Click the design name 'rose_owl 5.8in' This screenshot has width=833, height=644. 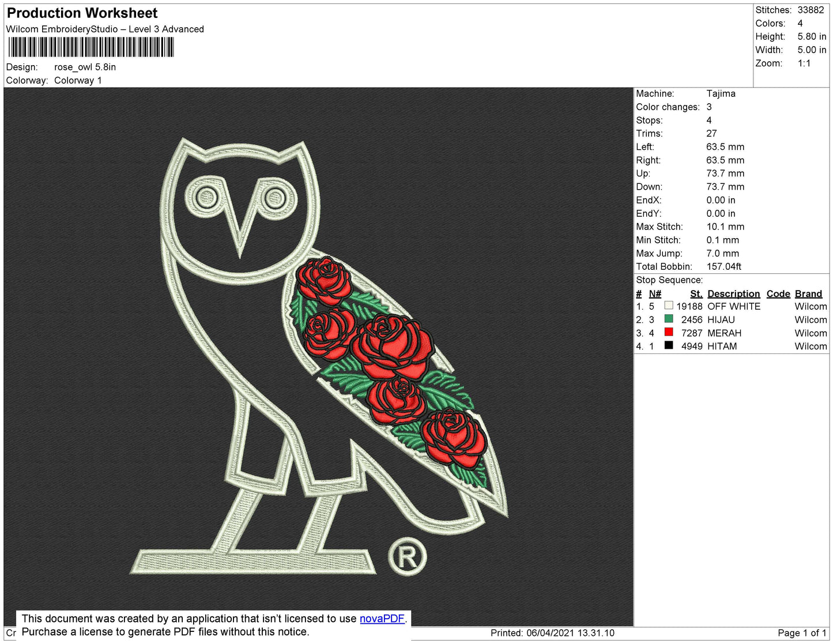tap(85, 67)
